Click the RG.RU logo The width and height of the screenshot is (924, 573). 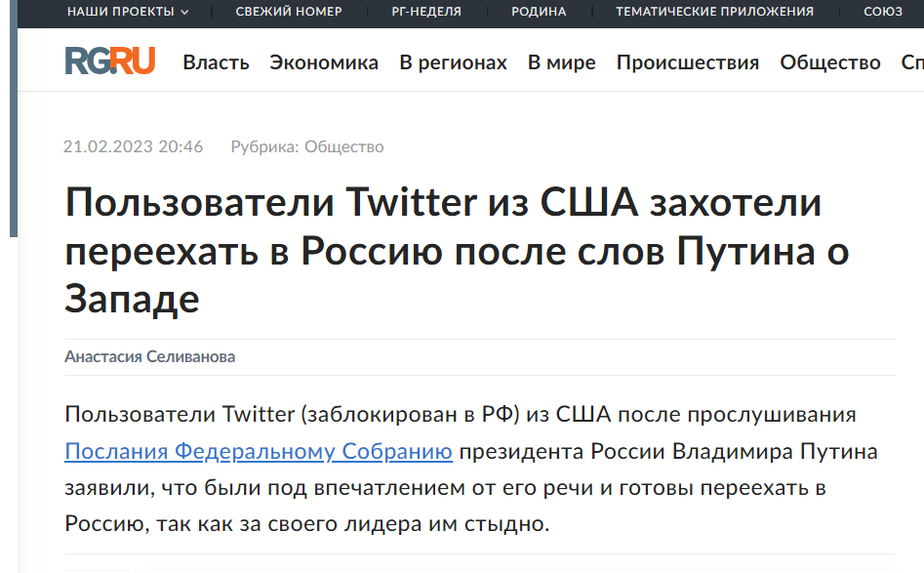109,61
